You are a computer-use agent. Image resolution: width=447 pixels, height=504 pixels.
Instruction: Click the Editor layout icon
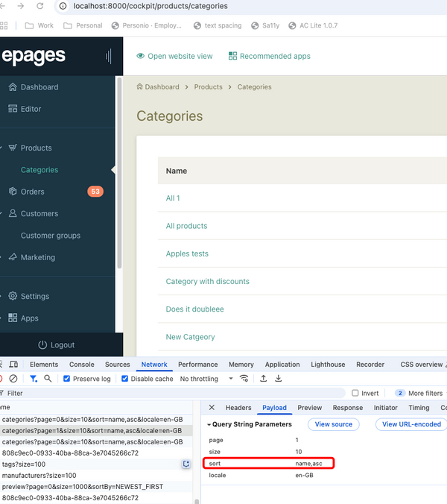[13, 109]
